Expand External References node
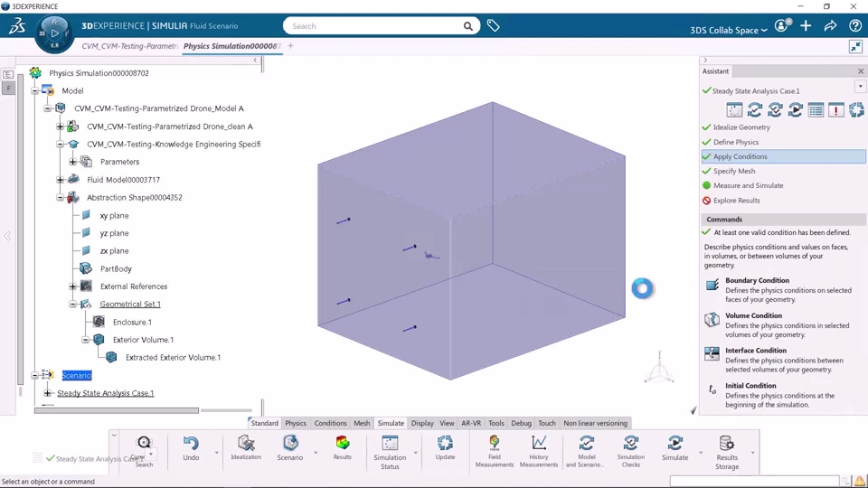Image resolution: width=868 pixels, height=488 pixels. click(x=72, y=286)
